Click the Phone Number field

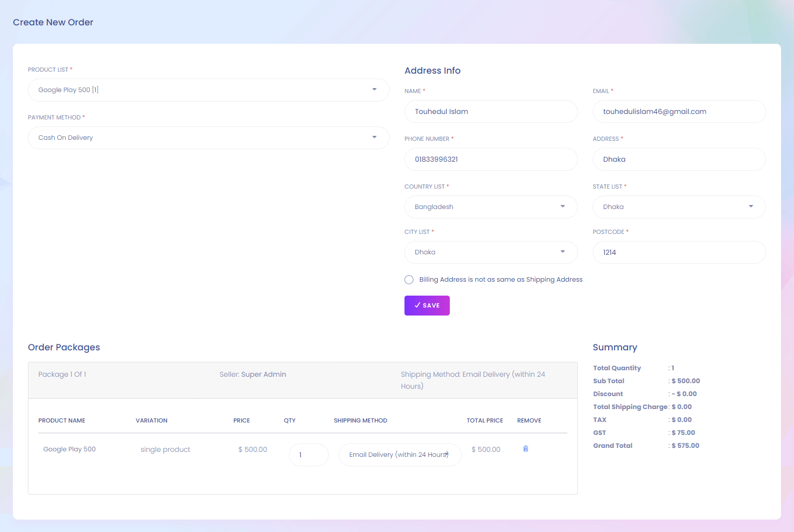[x=491, y=159]
